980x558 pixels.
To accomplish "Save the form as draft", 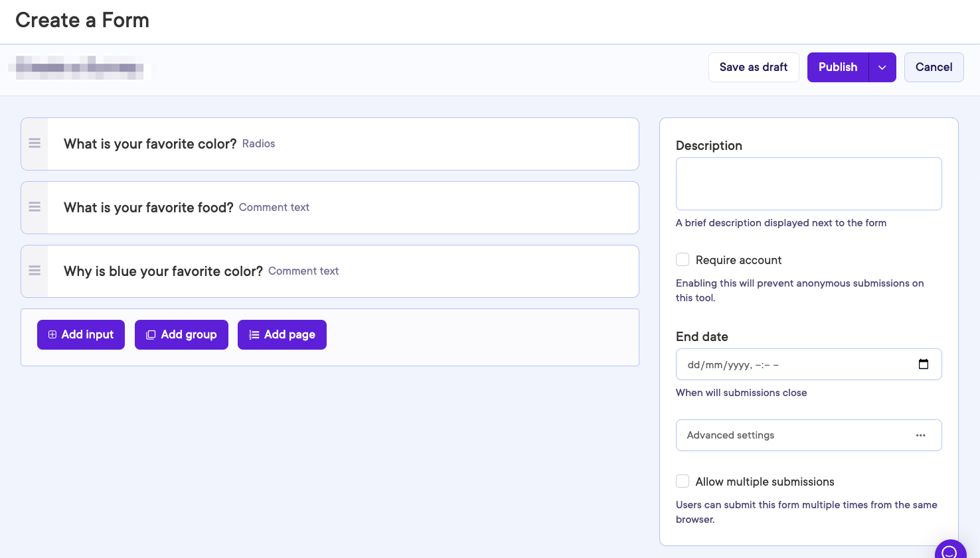I will pyautogui.click(x=753, y=68).
